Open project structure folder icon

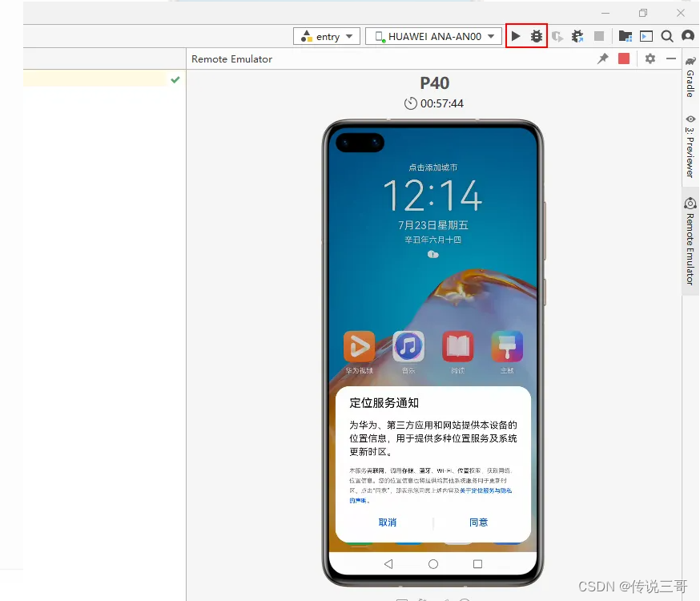click(625, 36)
